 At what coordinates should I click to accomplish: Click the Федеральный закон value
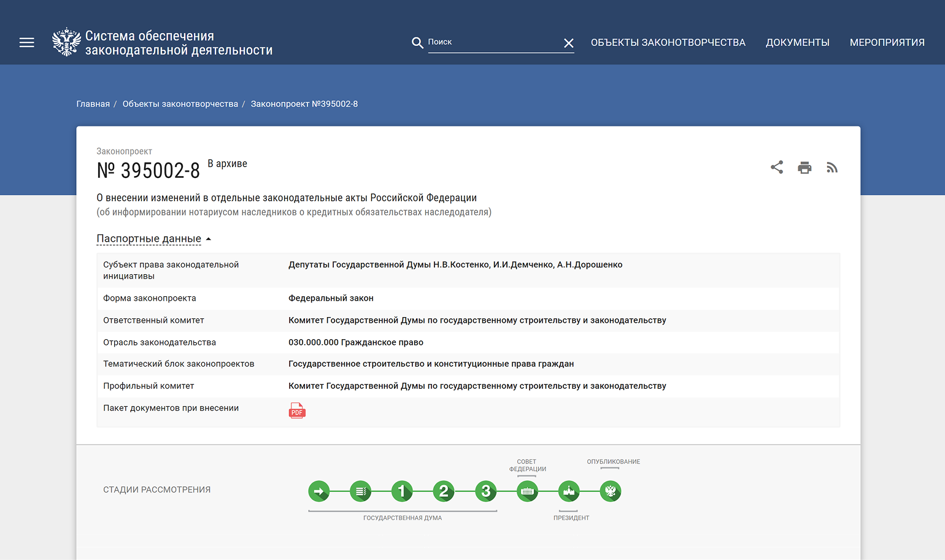click(x=331, y=298)
